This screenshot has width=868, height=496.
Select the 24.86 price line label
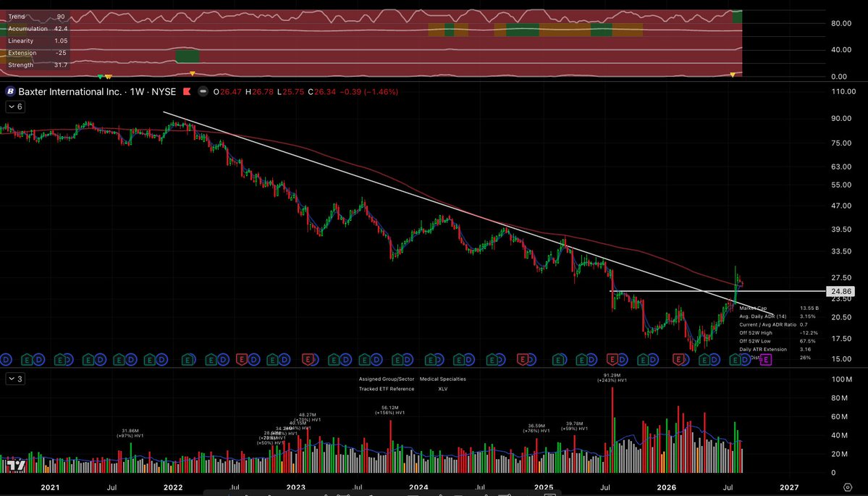pos(841,291)
